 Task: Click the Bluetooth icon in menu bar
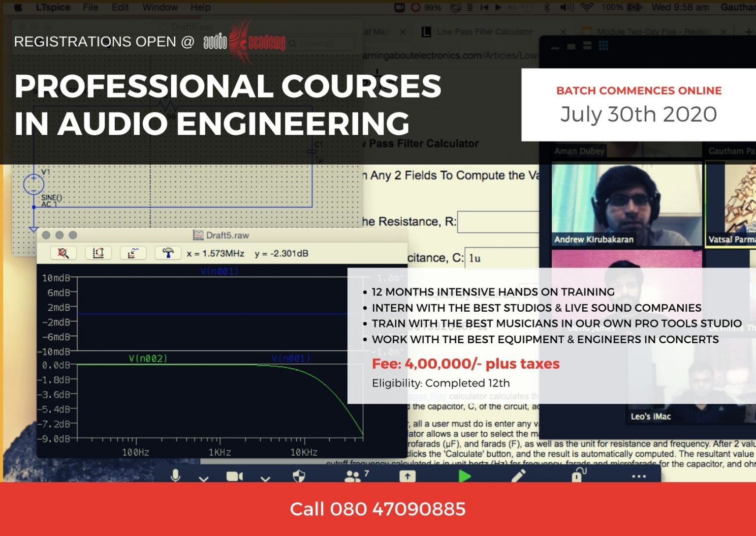pos(547,7)
